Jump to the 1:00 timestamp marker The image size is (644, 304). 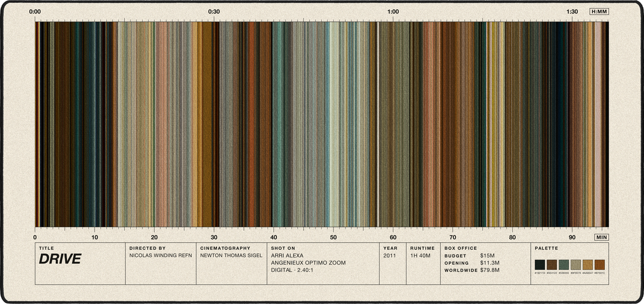click(393, 11)
